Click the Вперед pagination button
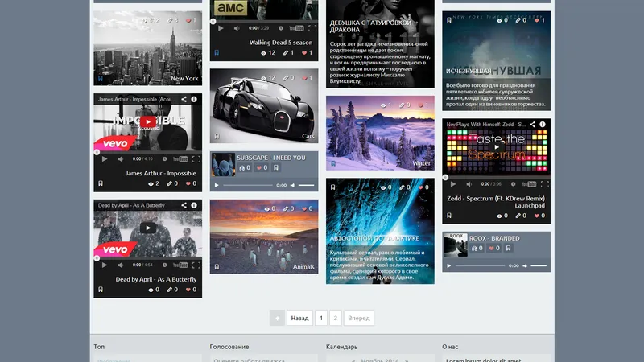 tap(359, 318)
